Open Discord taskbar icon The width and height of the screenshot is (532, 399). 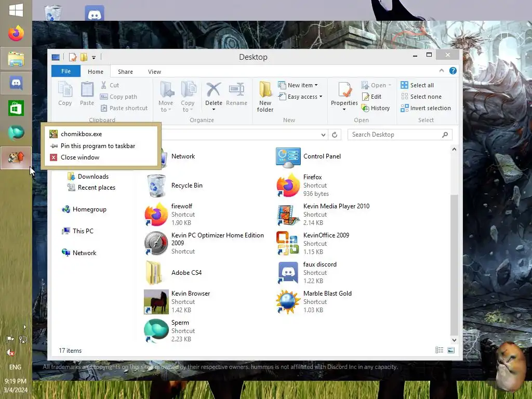tap(16, 83)
